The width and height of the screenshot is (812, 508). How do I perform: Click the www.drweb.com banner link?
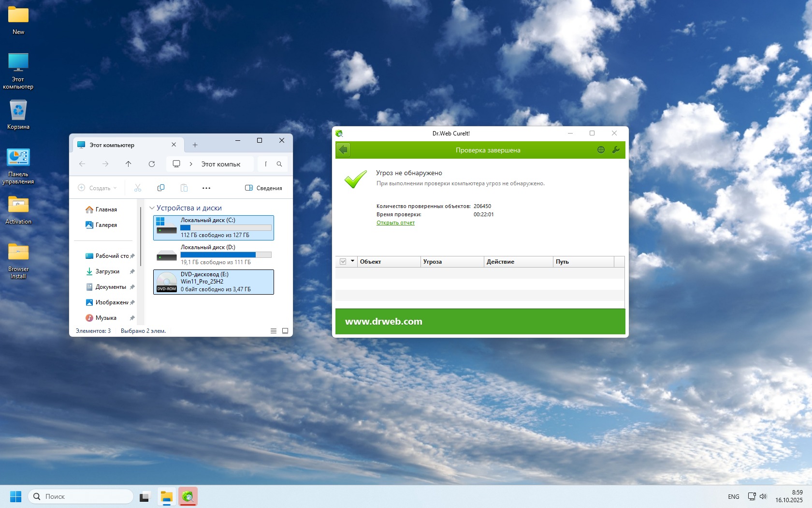pyautogui.click(x=384, y=321)
